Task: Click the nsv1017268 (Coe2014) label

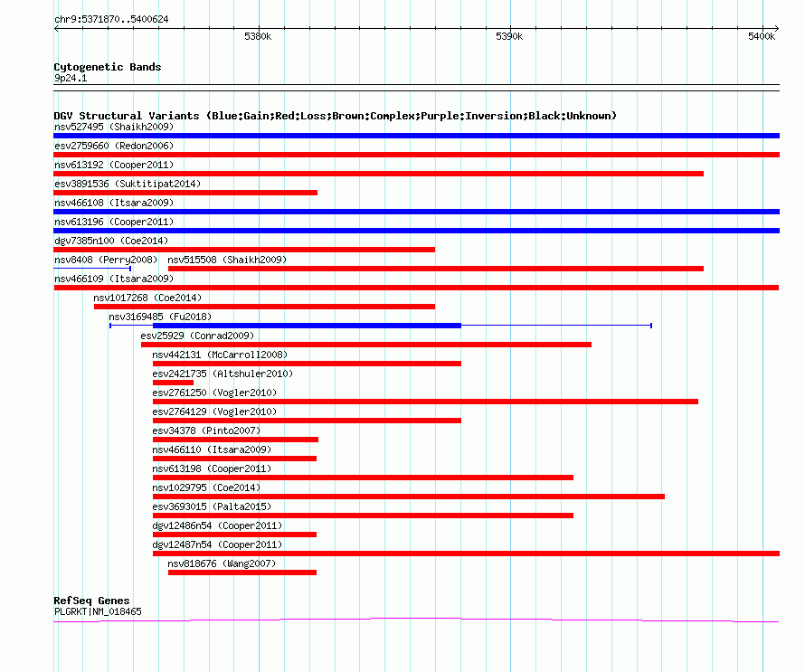Action: pyautogui.click(x=147, y=298)
